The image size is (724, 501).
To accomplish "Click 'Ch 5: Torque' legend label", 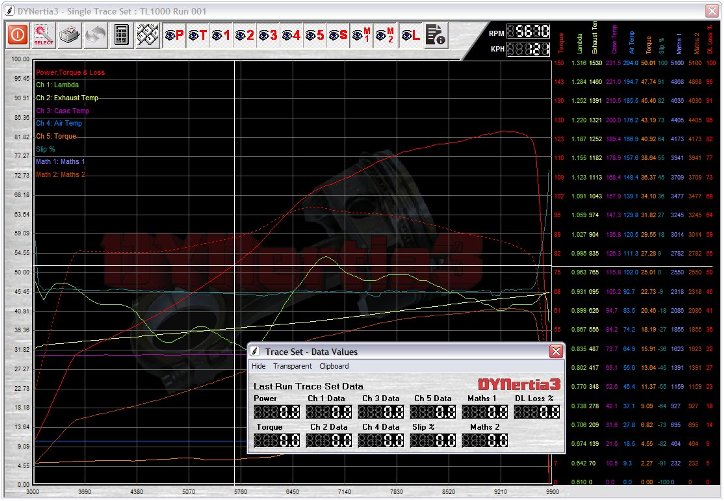I will point(56,136).
